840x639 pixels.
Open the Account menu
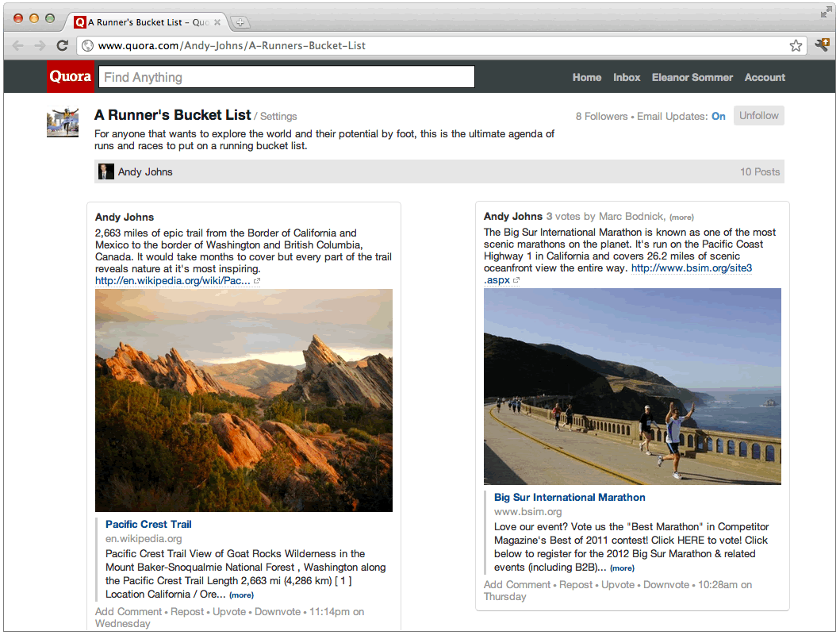point(765,77)
